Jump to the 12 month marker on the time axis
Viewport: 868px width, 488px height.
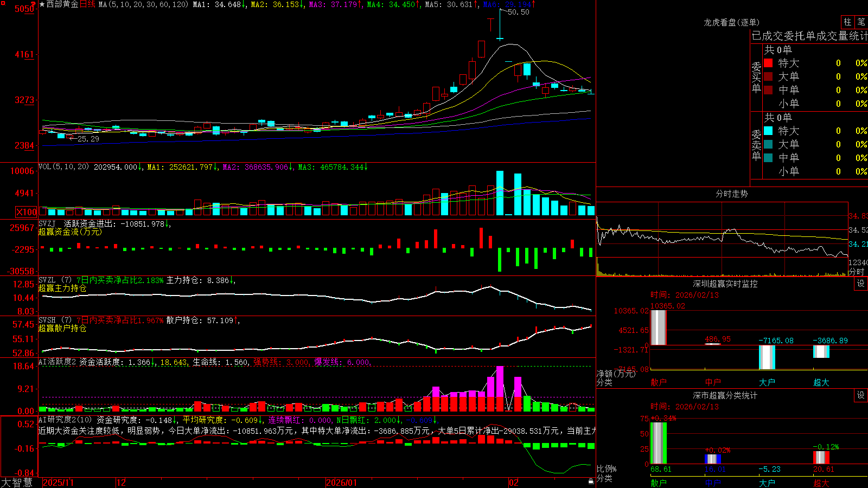[122, 483]
